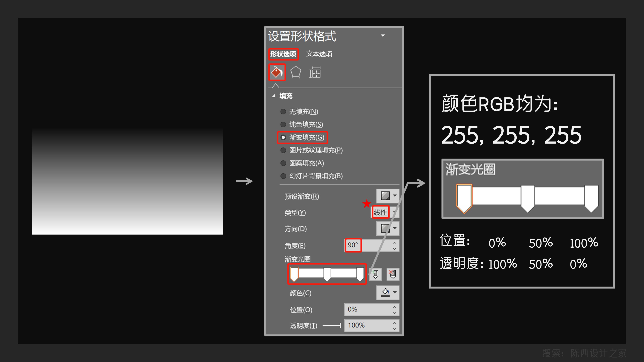The height and width of the screenshot is (362, 644).
Task: Switch to the 文本选项 tab
Action: click(x=319, y=54)
